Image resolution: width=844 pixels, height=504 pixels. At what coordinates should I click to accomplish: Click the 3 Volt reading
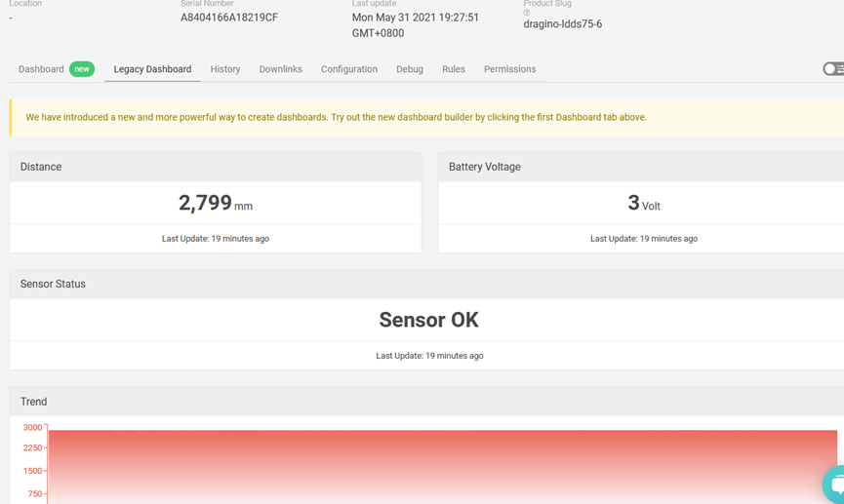(x=644, y=203)
